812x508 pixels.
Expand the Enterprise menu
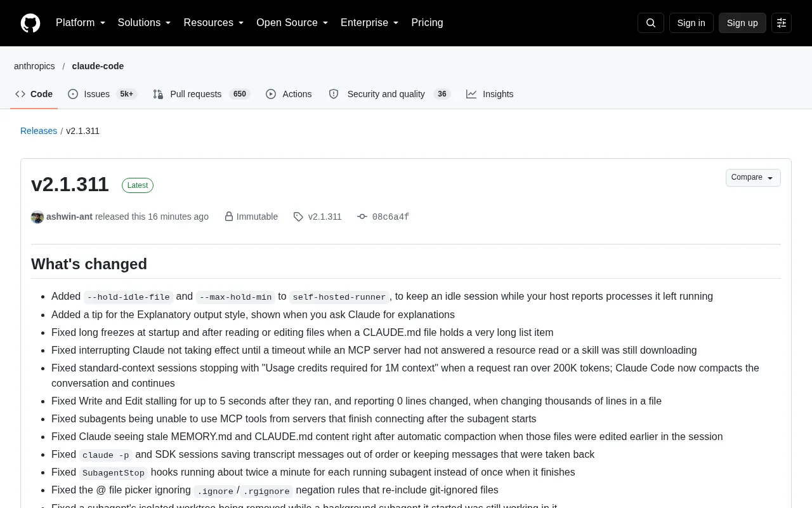pyautogui.click(x=370, y=23)
